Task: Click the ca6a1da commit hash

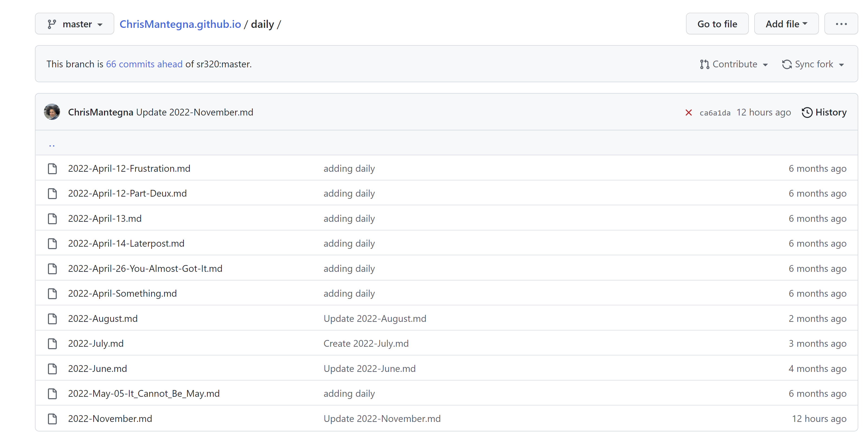Action: pos(714,113)
